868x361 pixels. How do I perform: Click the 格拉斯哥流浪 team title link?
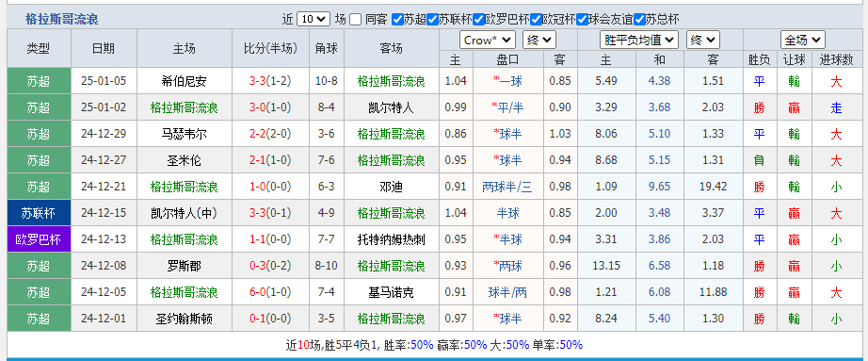[x=61, y=20]
